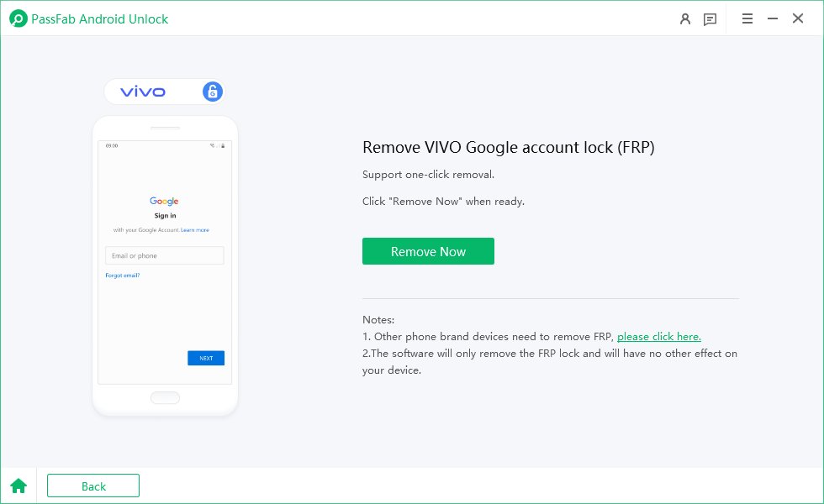The width and height of the screenshot is (824, 504).
Task: Open the 'Forgot email?' link in preview
Action: tap(122, 275)
